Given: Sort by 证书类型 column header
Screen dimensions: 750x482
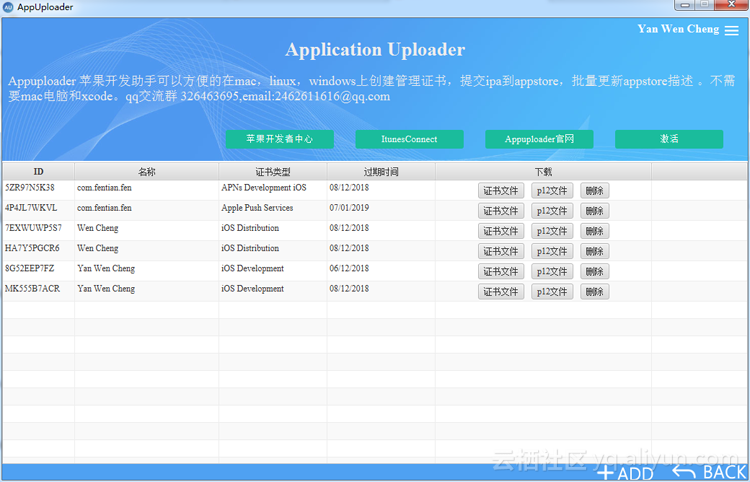Looking at the screenshot, I should pos(273,172).
